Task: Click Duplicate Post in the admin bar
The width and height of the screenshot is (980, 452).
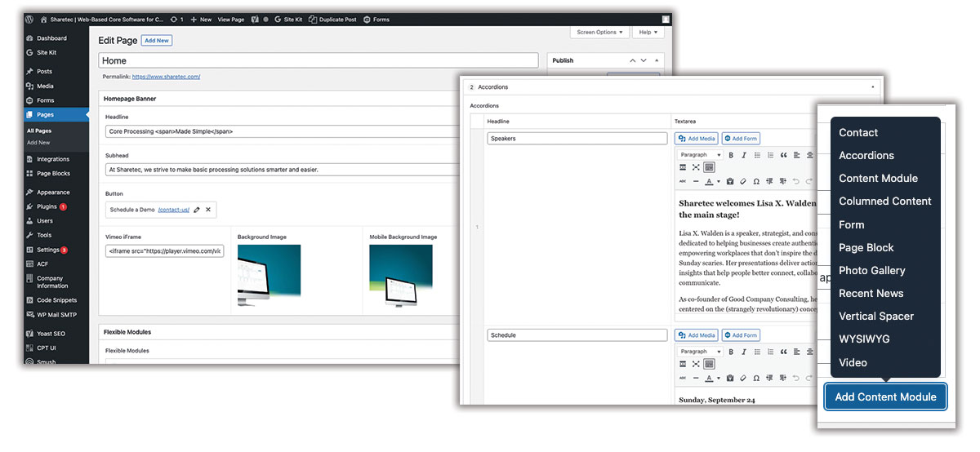Action: 332,19
